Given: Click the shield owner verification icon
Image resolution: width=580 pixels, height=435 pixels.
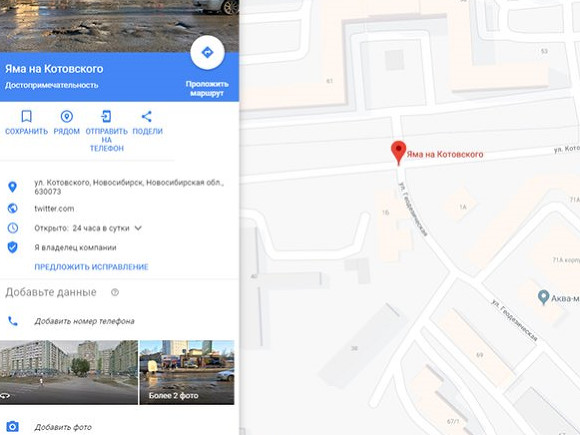Looking at the screenshot, I should pyautogui.click(x=13, y=247).
